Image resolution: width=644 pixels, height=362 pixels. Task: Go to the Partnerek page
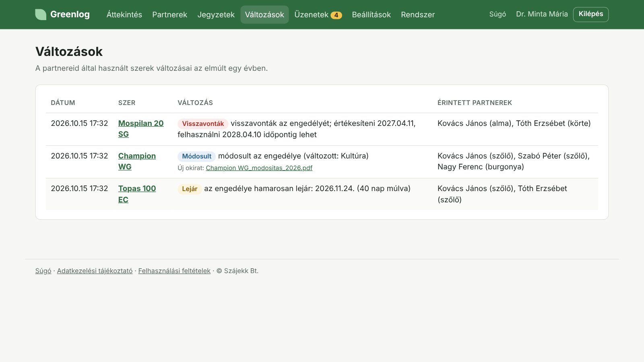click(169, 14)
